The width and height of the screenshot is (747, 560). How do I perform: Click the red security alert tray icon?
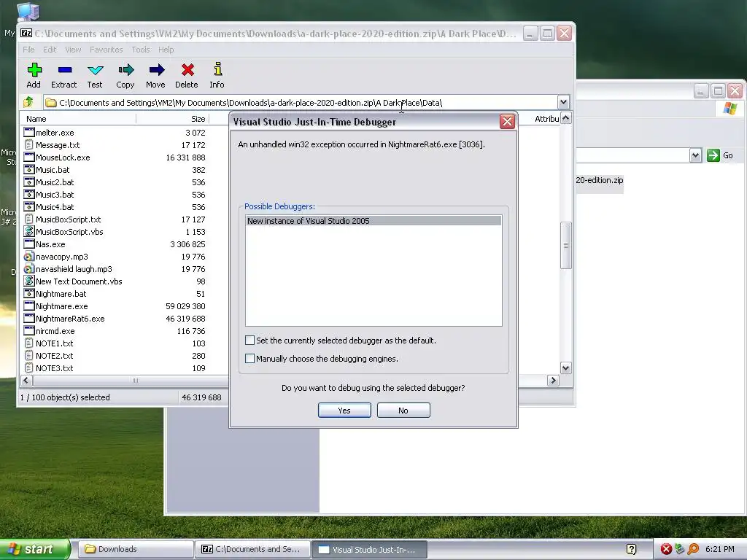[666, 550]
